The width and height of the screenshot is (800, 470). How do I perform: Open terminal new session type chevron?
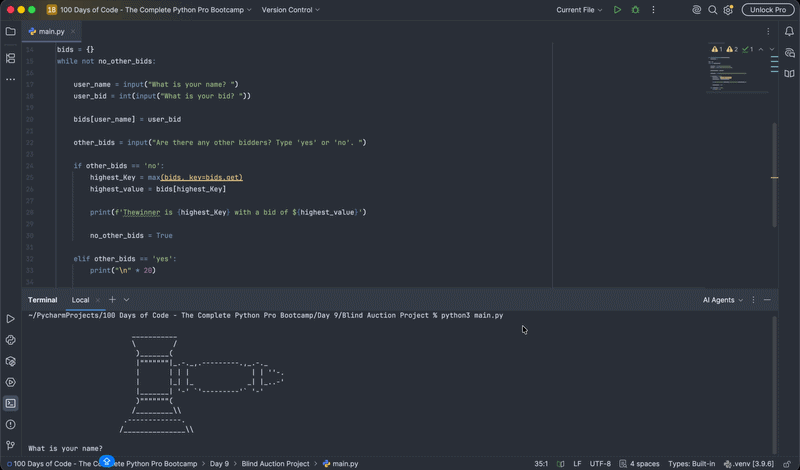click(127, 300)
